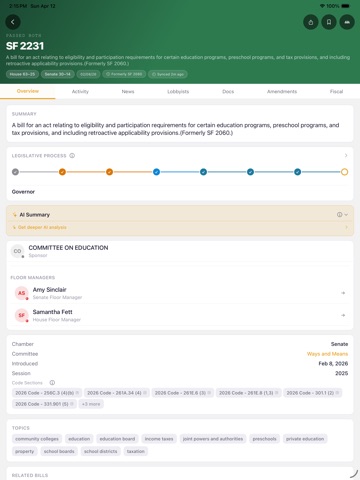Open AI Summary info icon
The height and width of the screenshot is (480, 360).
coord(339,215)
